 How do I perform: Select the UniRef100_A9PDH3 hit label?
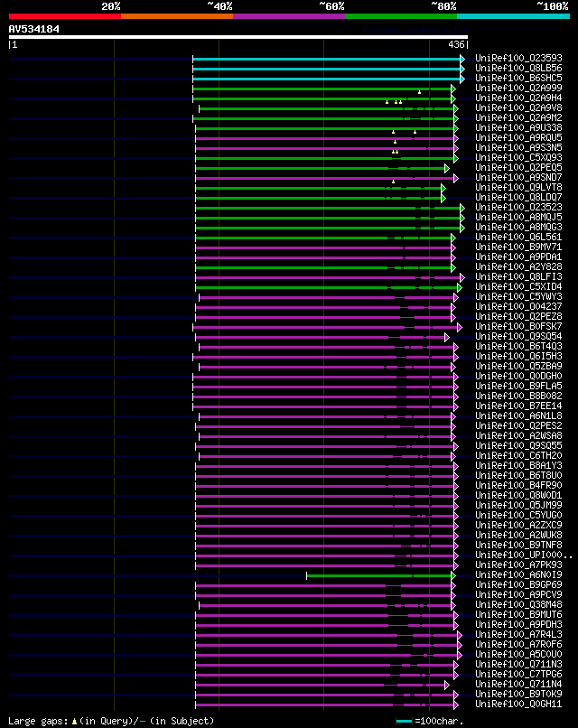tap(518, 625)
